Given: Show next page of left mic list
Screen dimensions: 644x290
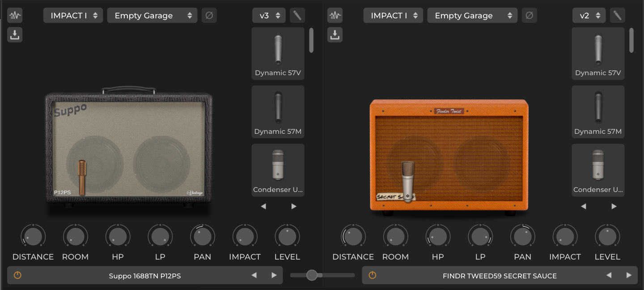Looking at the screenshot, I should [293, 206].
